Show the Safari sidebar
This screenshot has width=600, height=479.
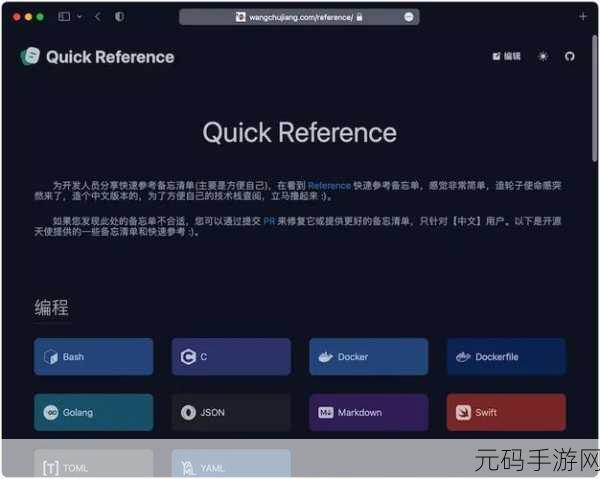(x=64, y=16)
